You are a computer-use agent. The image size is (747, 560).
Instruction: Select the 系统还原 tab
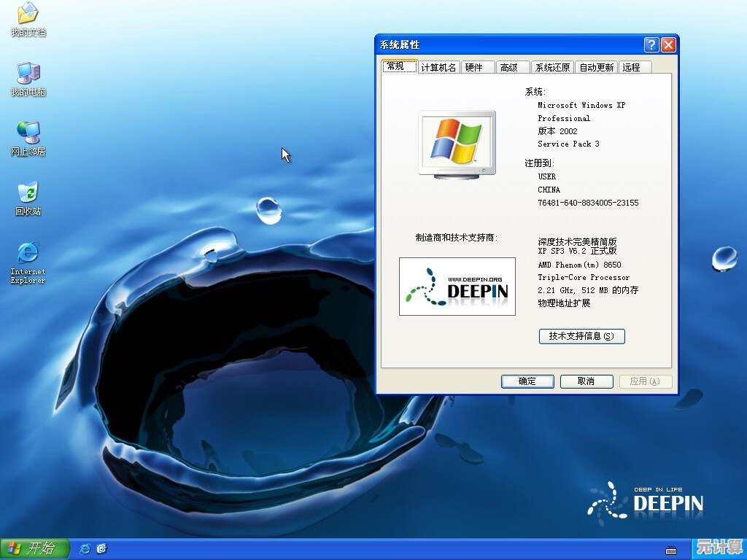tap(552, 67)
